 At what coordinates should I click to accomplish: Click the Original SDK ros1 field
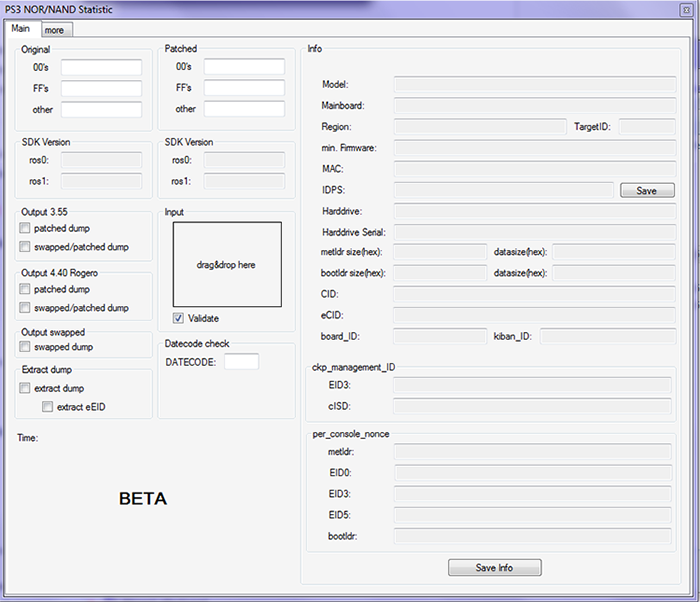click(x=101, y=181)
